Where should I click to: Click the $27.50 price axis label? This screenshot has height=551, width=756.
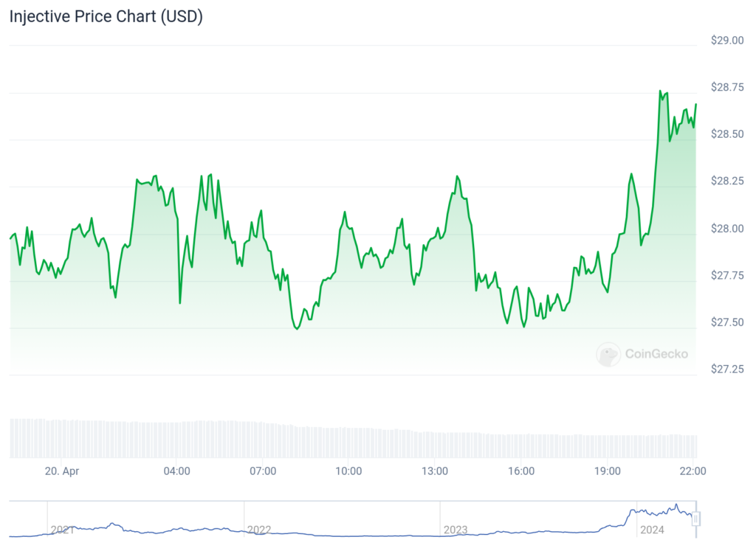(727, 322)
